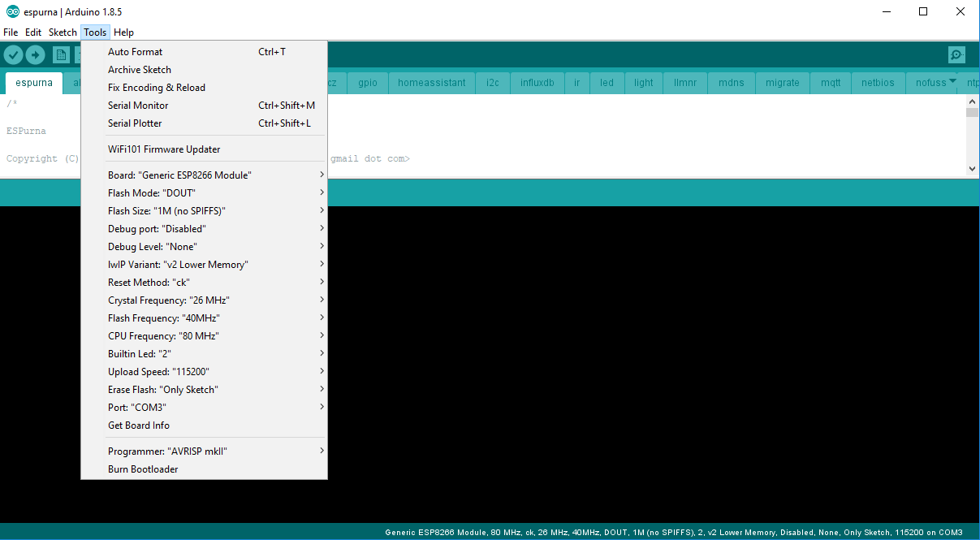
Task: Choose Auto Format
Action: tap(204, 52)
